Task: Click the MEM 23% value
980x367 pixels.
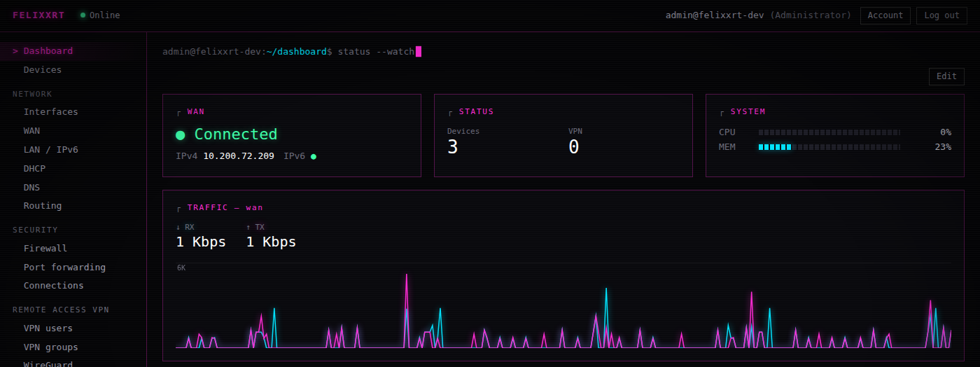Action: click(943, 147)
